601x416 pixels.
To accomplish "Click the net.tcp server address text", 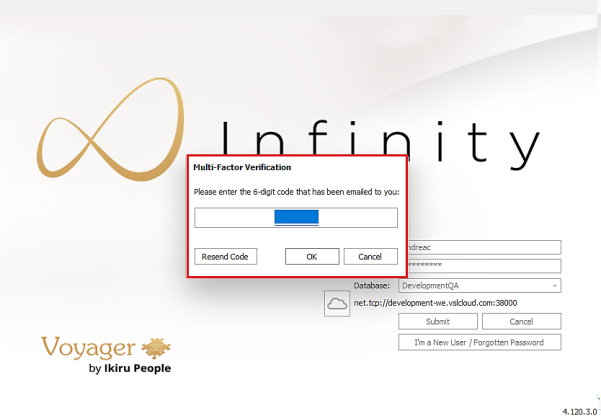I will 435,303.
